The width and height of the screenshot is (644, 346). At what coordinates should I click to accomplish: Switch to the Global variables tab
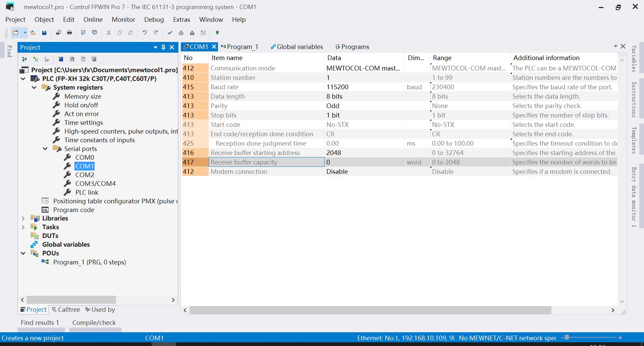297,47
